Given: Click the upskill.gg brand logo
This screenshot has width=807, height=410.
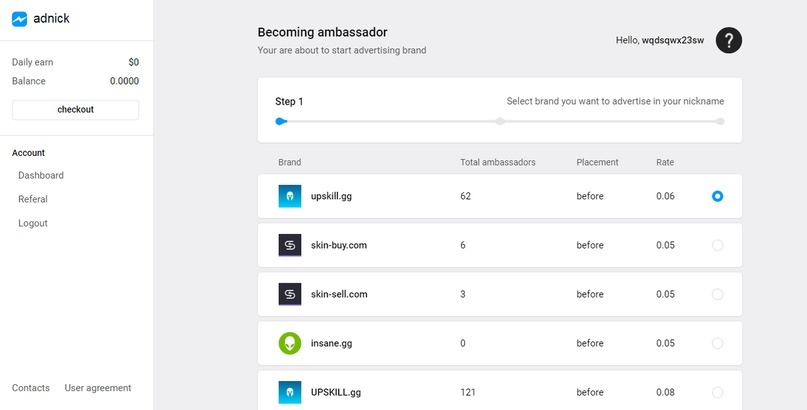Looking at the screenshot, I should tap(290, 196).
